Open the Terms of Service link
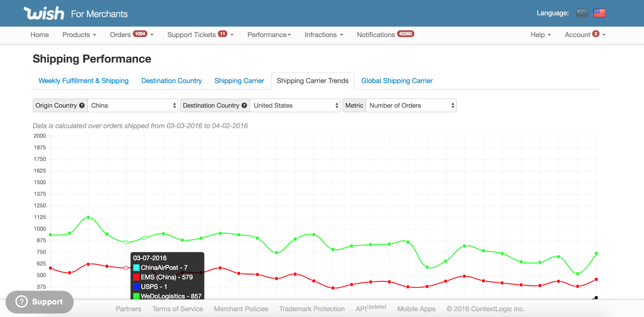 tap(178, 309)
